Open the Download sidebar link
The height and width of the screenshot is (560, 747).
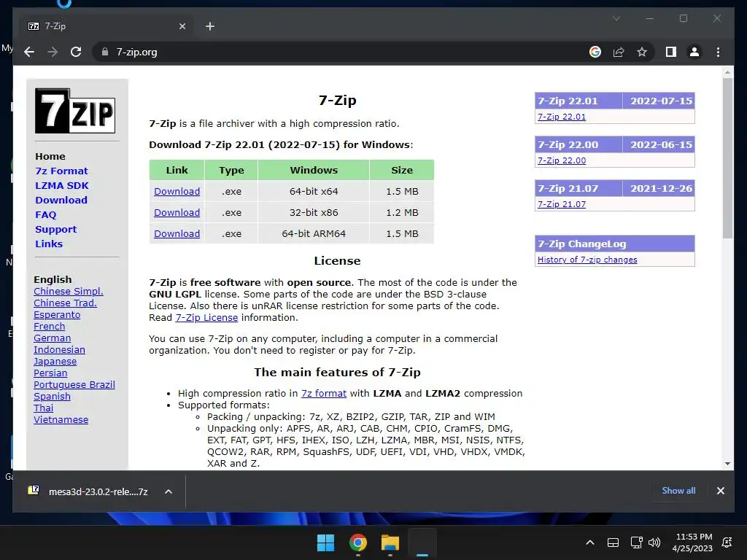click(x=61, y=200)
